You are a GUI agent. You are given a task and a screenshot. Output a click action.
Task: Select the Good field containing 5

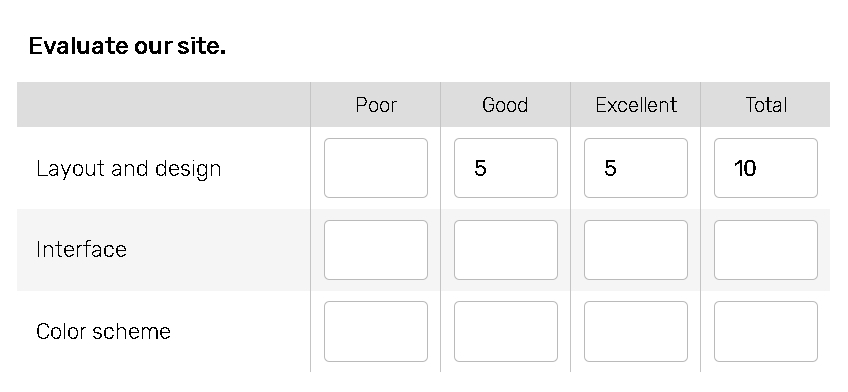pyautogui.click(x=506, y=168)
